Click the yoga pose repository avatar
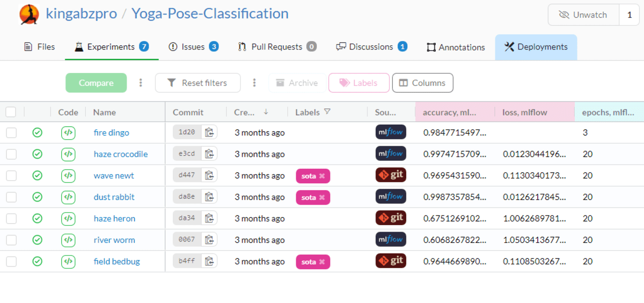Image resolution: width=644 pixels, height=303 pixels. [29, 14]
